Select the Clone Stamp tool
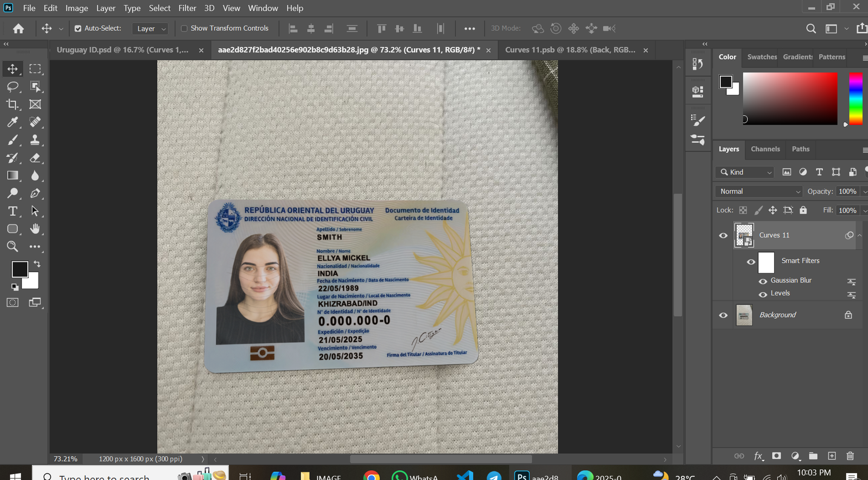Image resolution: width=868 pixels, height=480 pixels. tap(35, 140)
